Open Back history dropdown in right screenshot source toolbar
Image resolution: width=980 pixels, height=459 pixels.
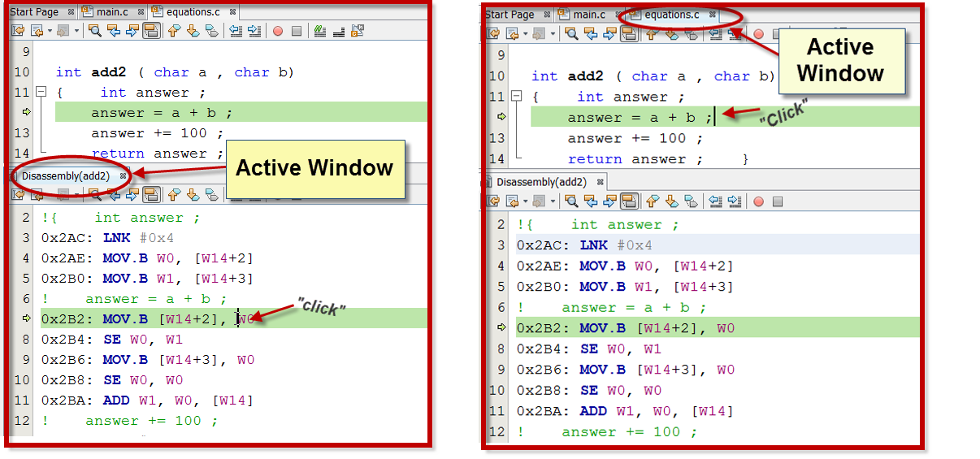click(x=525, y=33)
